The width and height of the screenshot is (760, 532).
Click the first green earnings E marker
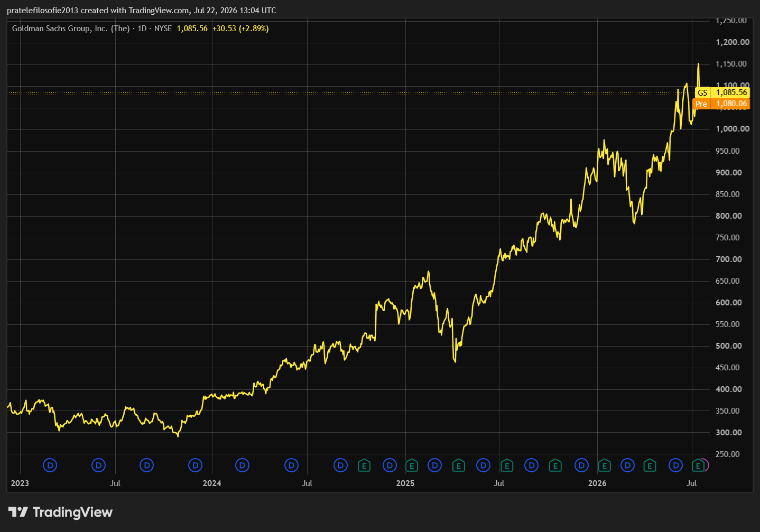pyautogui.click(x=364, y=465)
